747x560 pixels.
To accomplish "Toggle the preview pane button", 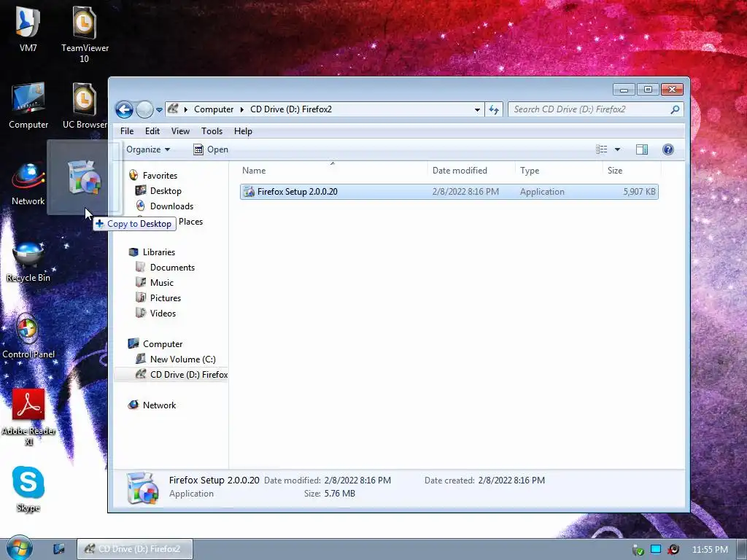I will coord(642,149).
